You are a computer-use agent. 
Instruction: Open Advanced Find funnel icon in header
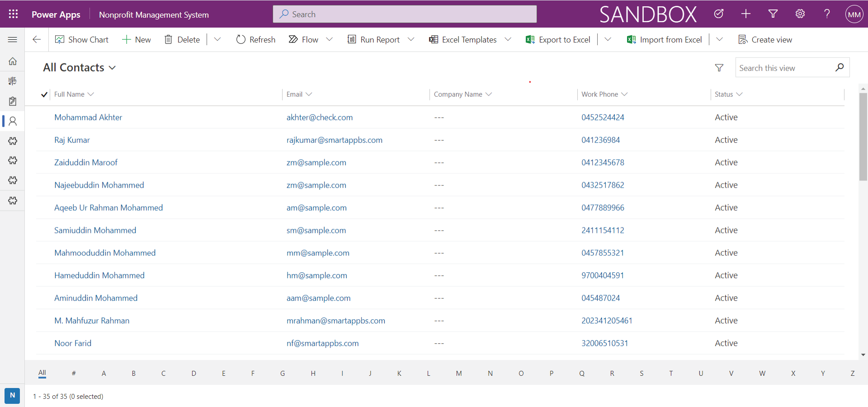coord(773,14)
